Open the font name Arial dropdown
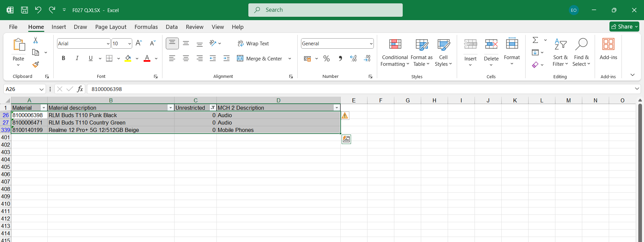This screenshot has height=242, width=644. (x=108, y=44)
